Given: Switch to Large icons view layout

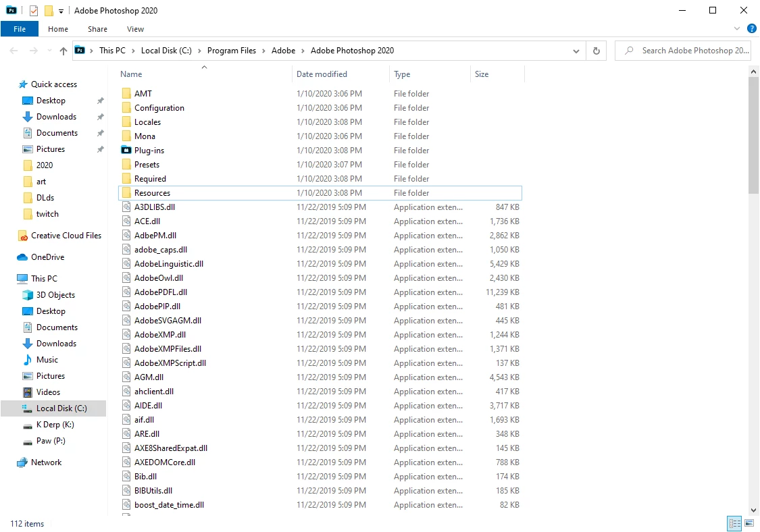Looking at the screenshot, I should tap(749, 523).
